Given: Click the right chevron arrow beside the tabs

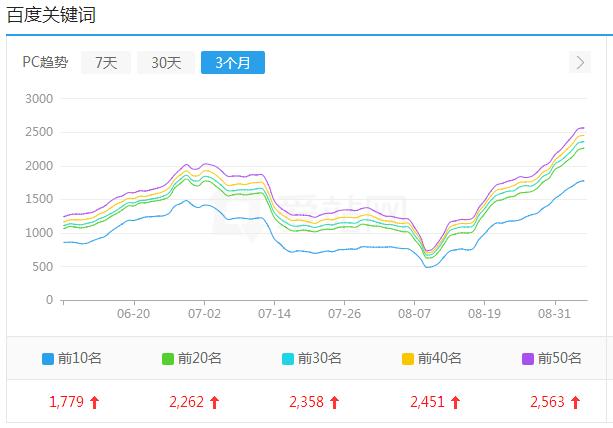Looking at the screenshot, I should [581, 62].
